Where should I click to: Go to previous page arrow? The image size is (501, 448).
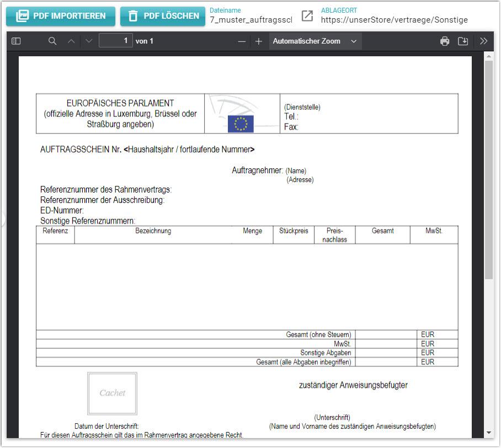(71, 41)
